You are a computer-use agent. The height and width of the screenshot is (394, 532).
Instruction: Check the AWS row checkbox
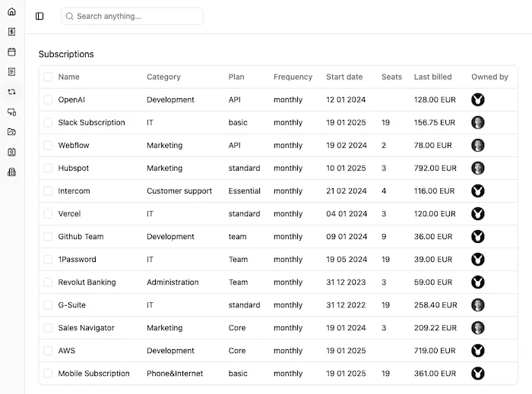coord(48,351)
